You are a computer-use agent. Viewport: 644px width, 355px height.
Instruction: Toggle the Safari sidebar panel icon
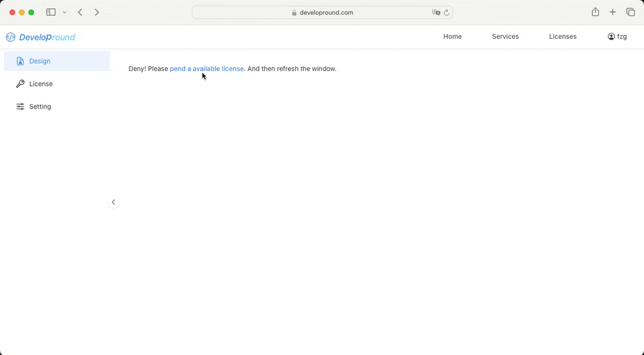pyautogui.click(x=50, y=12)
